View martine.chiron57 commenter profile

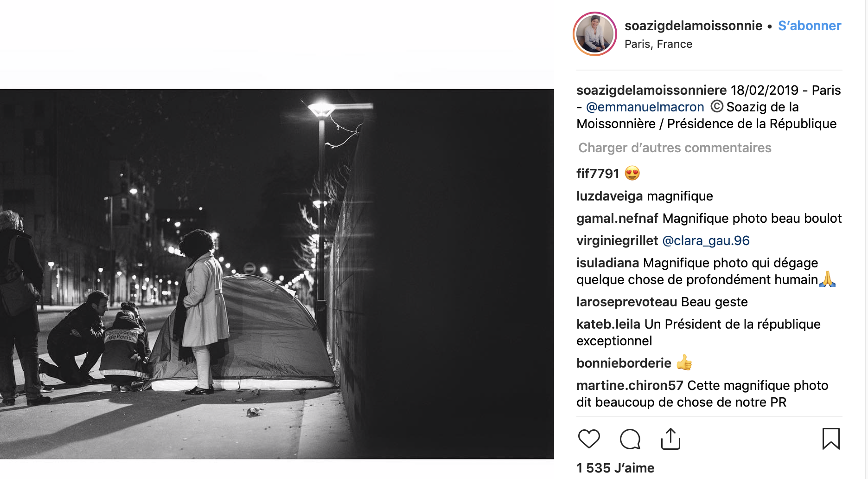[629, 385]
